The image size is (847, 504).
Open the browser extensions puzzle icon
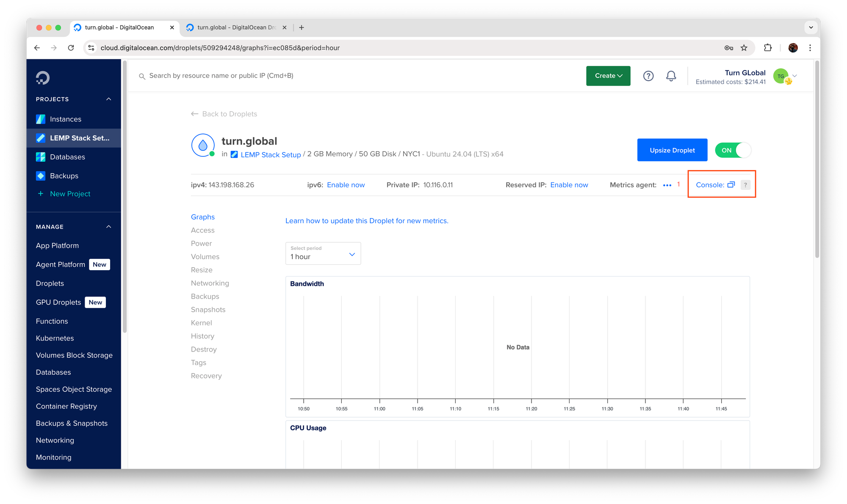click(x=768, y=48)
